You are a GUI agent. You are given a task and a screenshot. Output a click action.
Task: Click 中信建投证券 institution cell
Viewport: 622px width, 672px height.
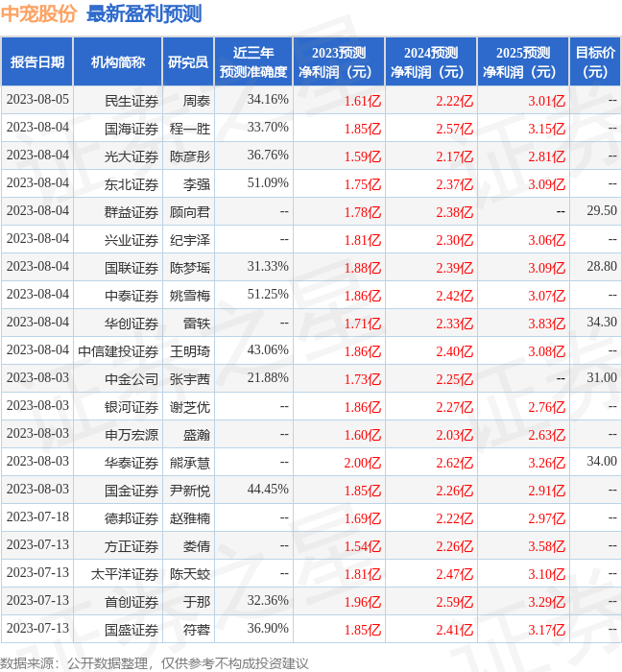(x=118, y=352)
